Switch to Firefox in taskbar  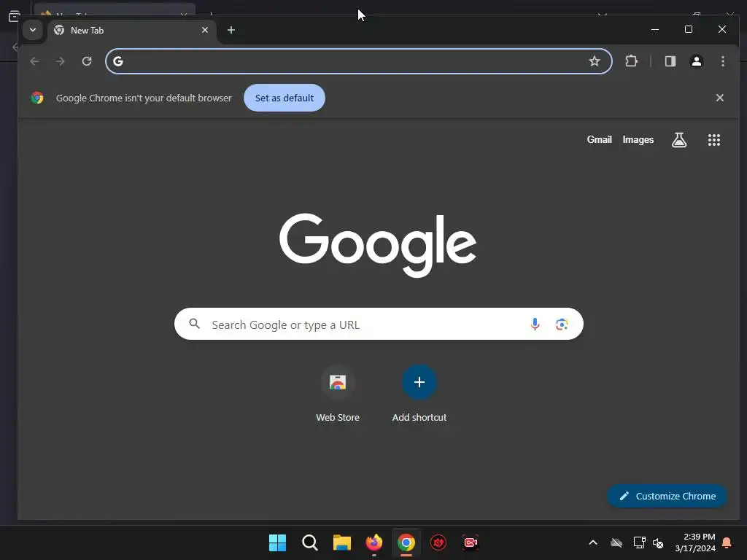pyautogui.click(x=374, y=542)
